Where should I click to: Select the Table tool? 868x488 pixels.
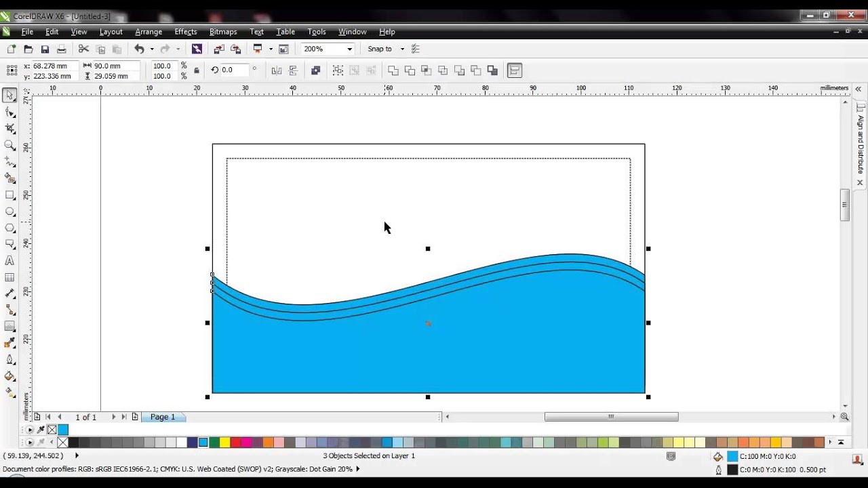(x=9, y=277)
